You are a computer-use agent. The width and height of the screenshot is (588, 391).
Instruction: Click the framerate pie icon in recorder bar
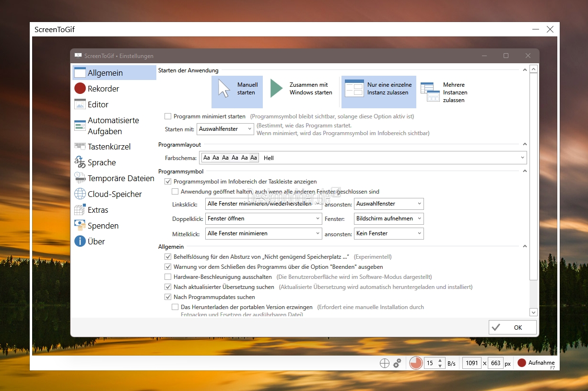416,363
